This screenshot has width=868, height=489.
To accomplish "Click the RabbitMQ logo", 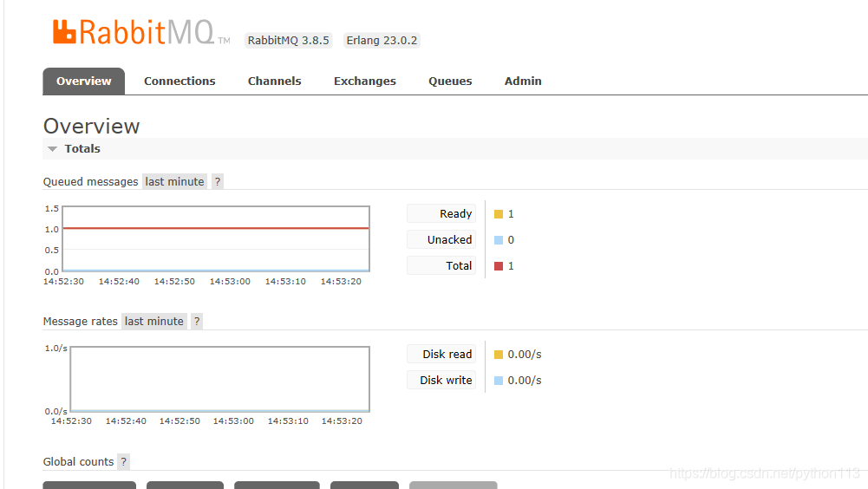I will coord(141,32).
